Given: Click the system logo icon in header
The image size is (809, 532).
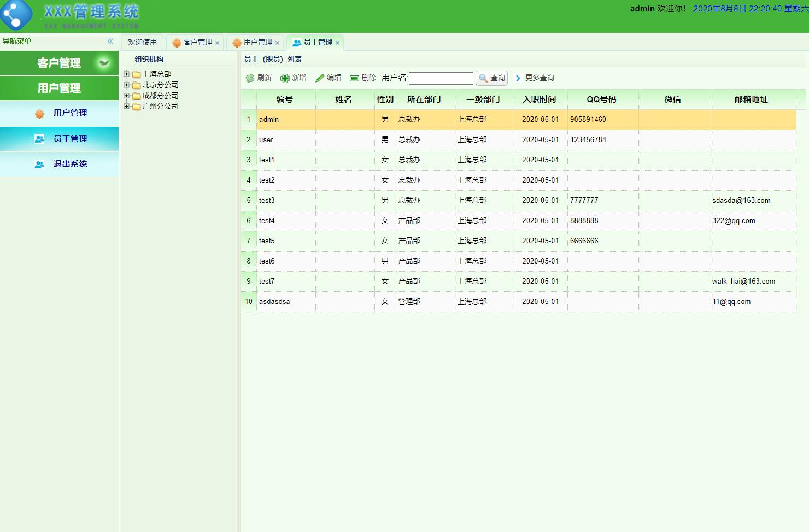Looking at the screenshot, I should 16,15.
